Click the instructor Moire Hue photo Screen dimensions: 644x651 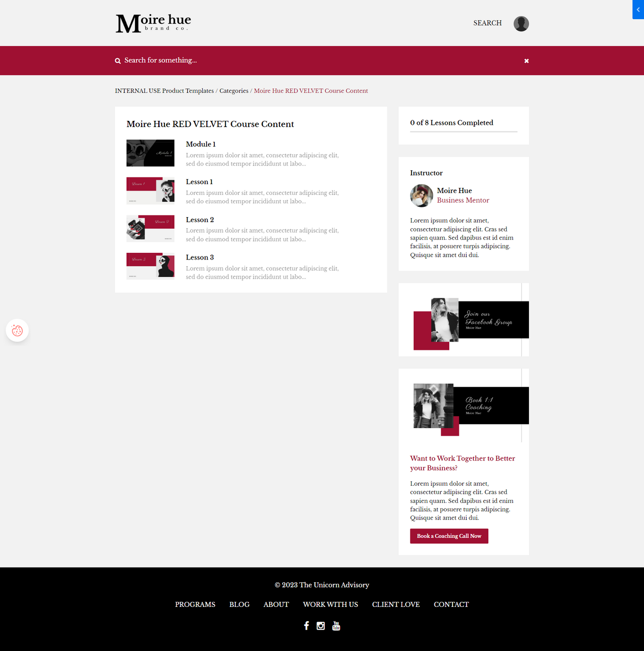pyautogui.click(x=421, y=196)
